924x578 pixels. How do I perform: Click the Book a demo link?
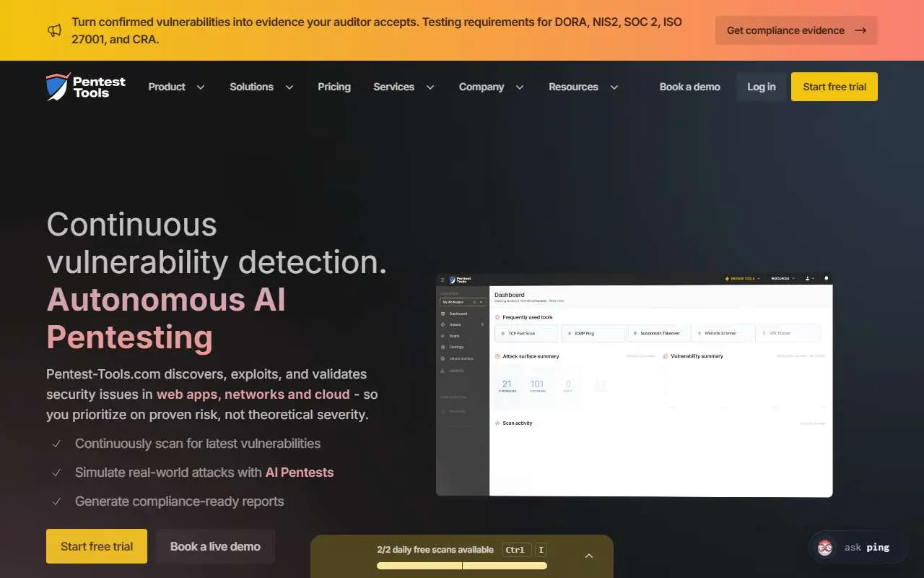(690, 87)
